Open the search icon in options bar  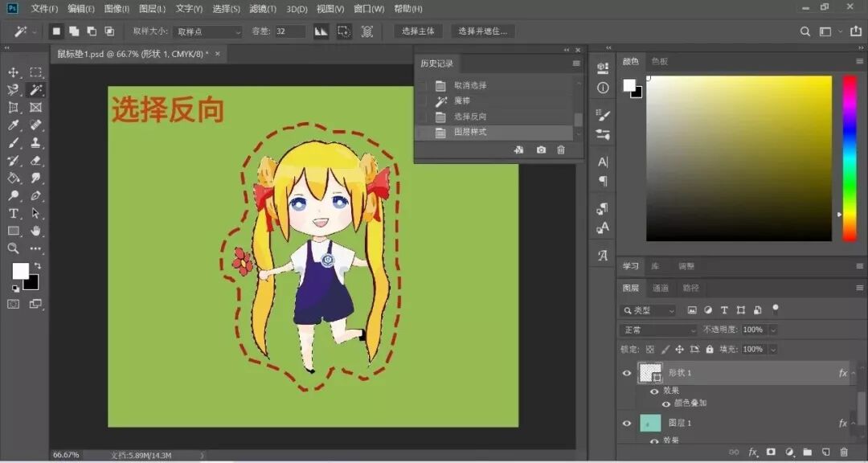tap(805, 31)
